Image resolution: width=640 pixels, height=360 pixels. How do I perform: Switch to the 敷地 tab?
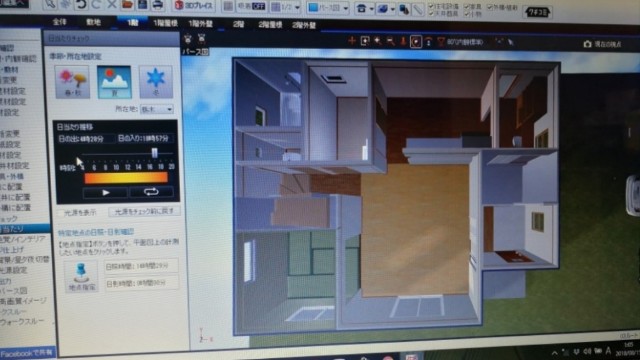[x=93, y=22]
